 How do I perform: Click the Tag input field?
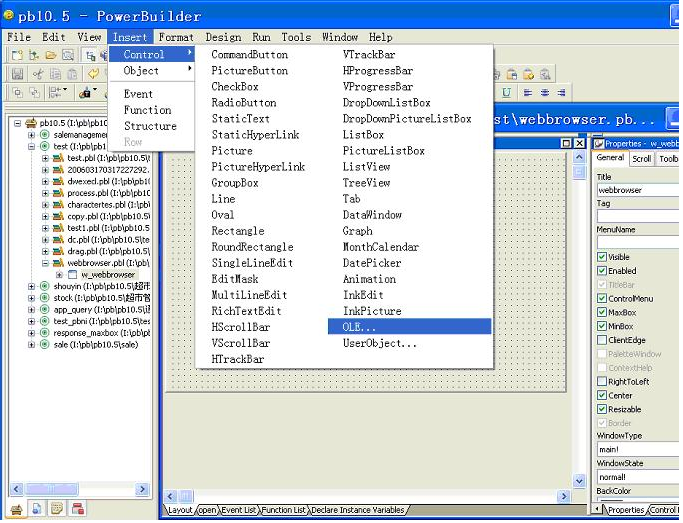638,216
